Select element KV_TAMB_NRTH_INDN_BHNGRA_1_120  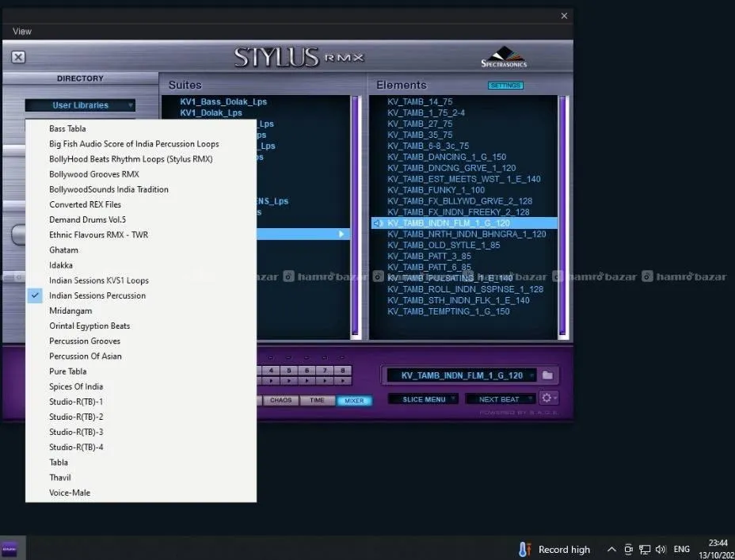[x=467, y=234]
